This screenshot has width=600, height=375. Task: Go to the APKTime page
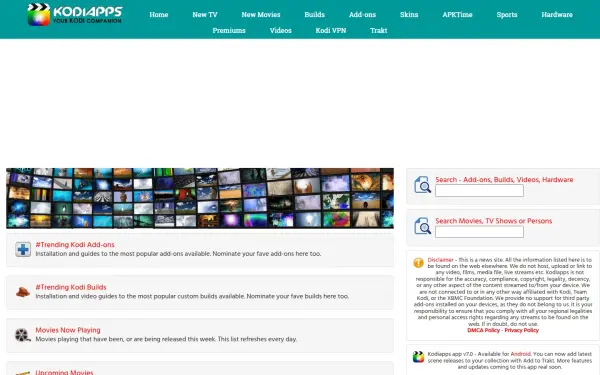point(457,15)
